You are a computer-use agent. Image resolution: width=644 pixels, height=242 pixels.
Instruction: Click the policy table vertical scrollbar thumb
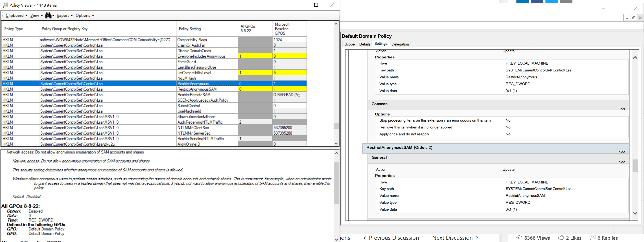point(336,126)
